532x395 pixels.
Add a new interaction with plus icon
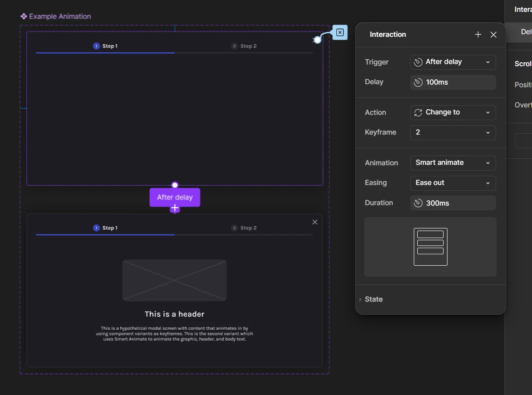click(478, 35)
